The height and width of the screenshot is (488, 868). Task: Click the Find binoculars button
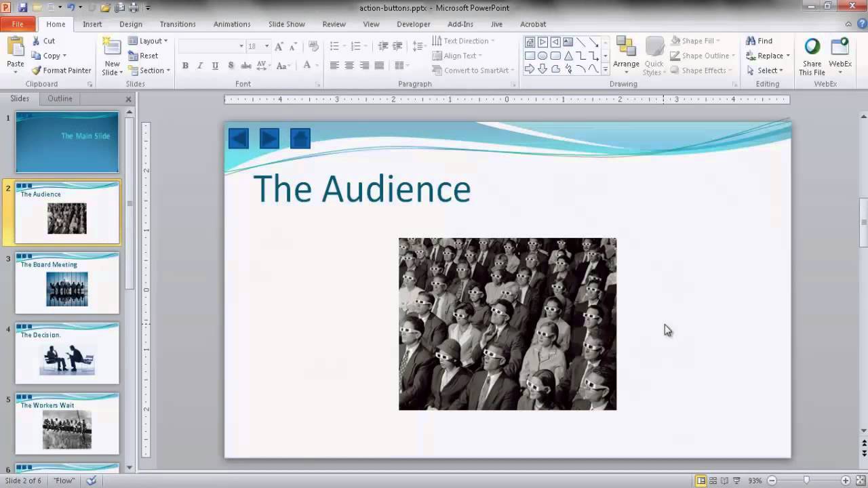click(759, 41)
